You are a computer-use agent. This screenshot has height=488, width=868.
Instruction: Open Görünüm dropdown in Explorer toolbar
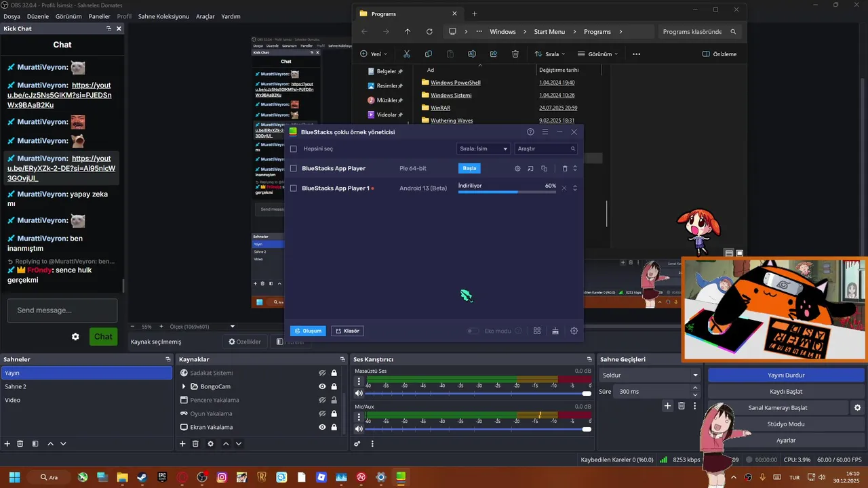click(x=597, y=54)
